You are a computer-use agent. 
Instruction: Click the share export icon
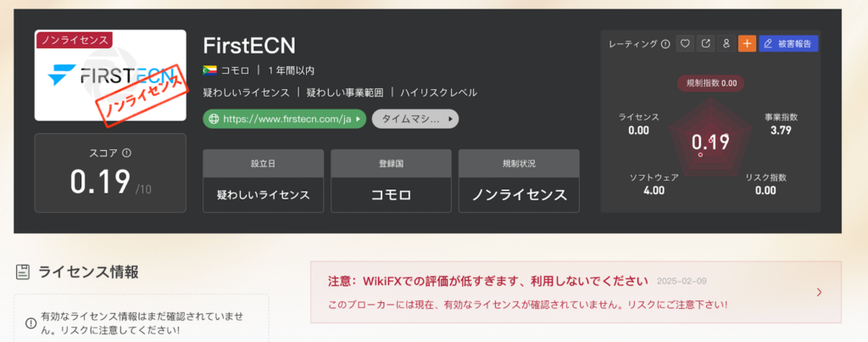pyautogui.click(x=706, y=44)
